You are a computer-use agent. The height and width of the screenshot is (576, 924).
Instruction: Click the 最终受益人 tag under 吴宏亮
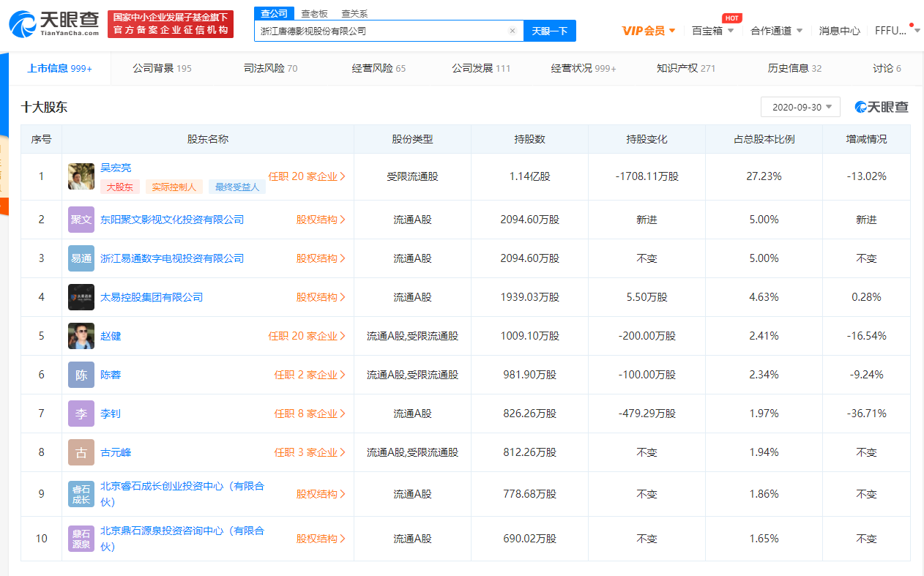(237, 187)
